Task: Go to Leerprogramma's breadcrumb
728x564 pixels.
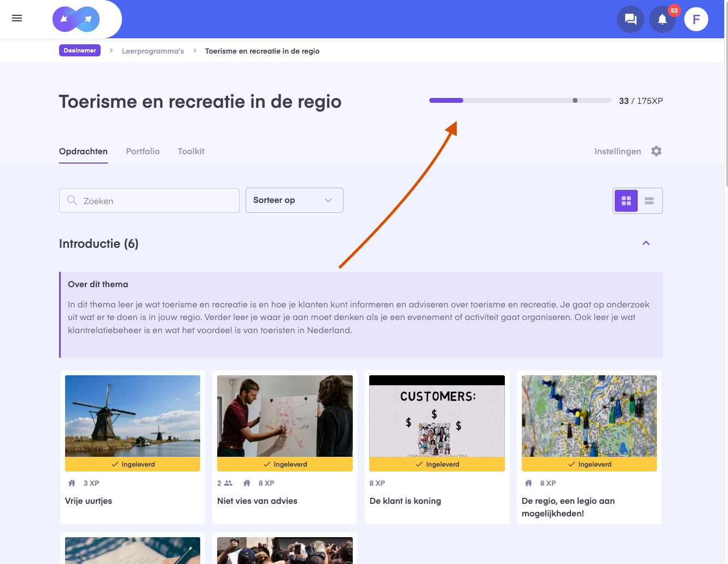Action: click(x=153, y=51)
